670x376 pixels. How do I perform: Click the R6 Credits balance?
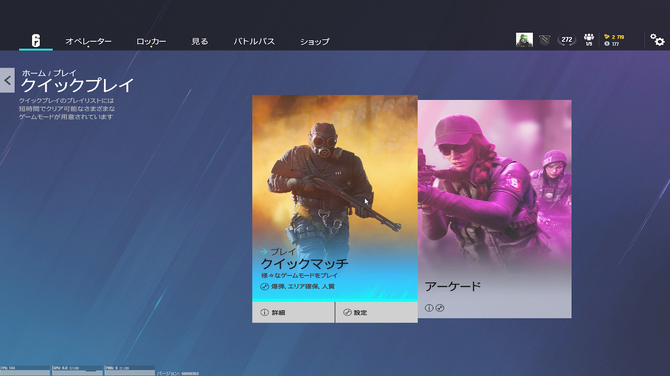pyautogui.click(x=612, y=44)
